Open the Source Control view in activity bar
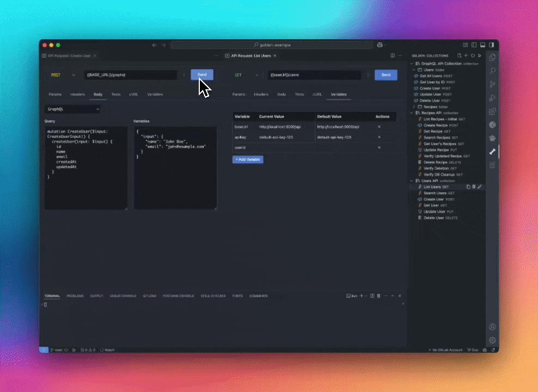 tap(492, 84)
